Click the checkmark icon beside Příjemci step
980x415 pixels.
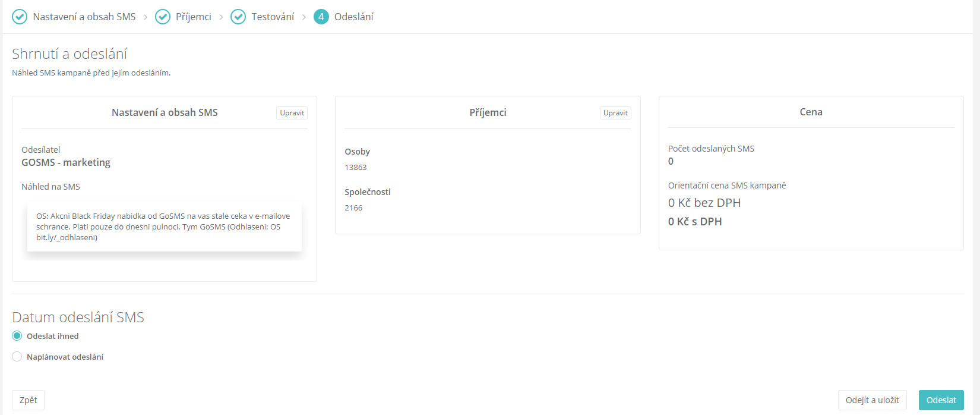163,17
